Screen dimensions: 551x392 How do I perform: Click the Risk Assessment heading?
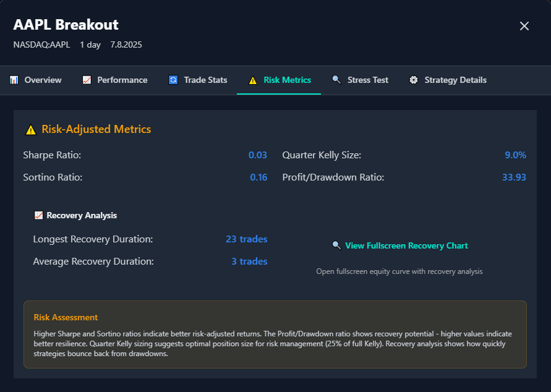(x=66, y=317)
